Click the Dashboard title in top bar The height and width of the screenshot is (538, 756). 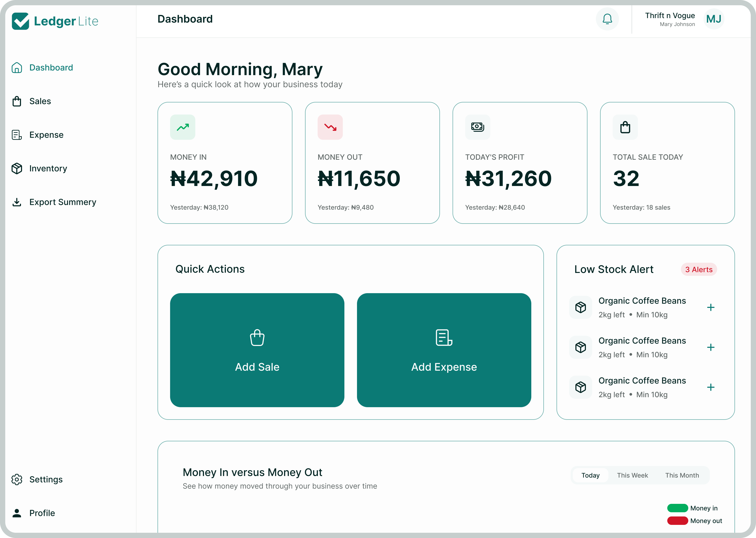point(185,19)
